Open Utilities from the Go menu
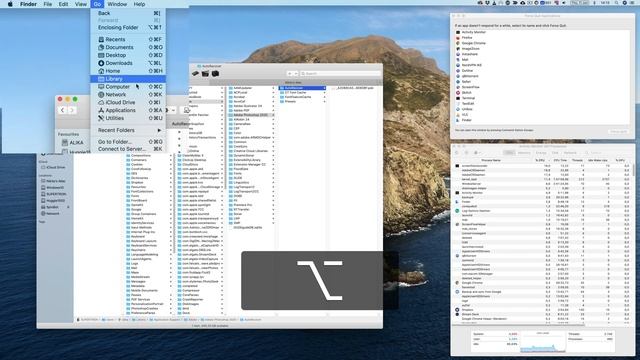Image resolution: width=640 pixels, height=360 pixels. 128,118
